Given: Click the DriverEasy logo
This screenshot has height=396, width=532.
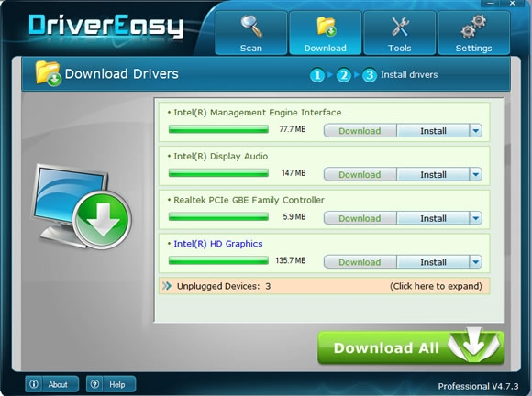Looking at the screenshot, I should (x=105, y=26).
